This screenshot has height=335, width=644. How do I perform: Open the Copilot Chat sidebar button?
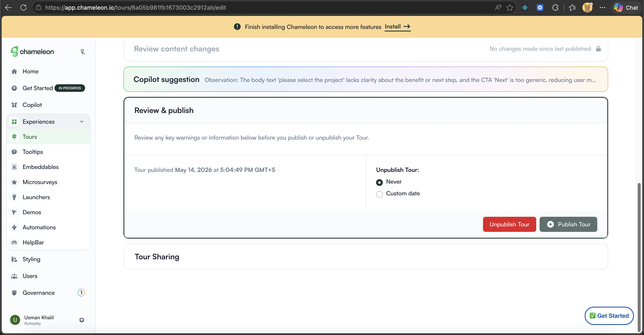626,8
